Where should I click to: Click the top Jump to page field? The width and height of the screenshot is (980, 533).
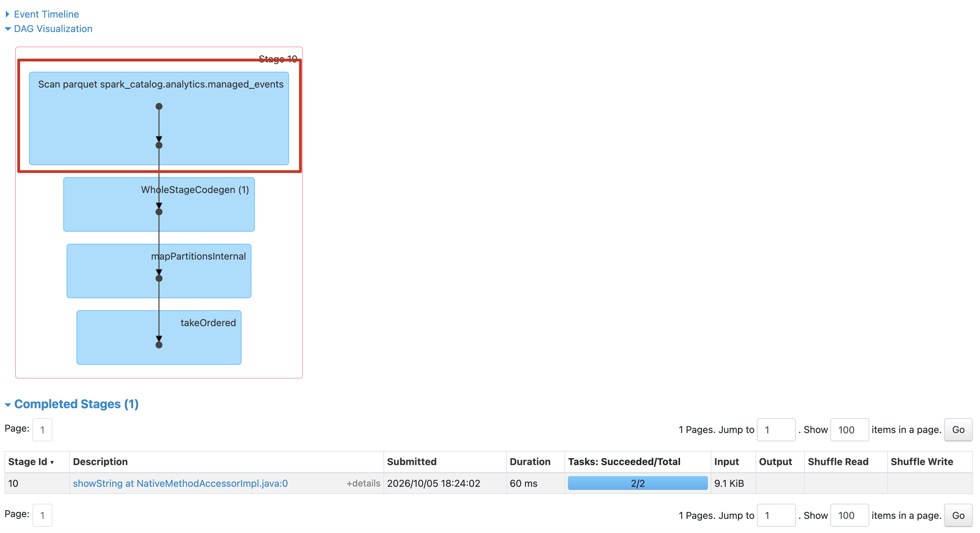(x=776, y=430)
